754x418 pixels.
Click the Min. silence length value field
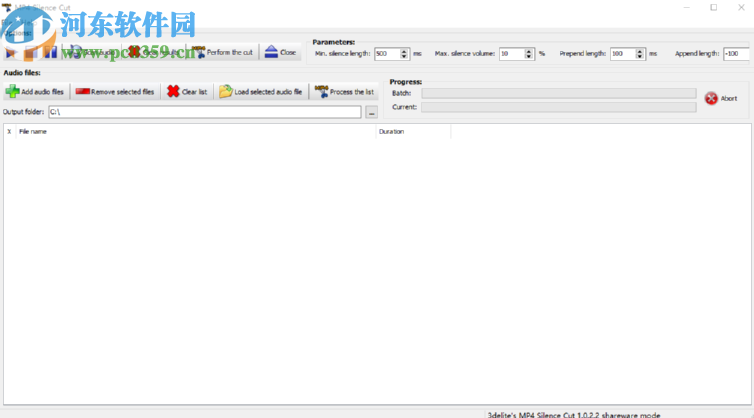[387, 54]
